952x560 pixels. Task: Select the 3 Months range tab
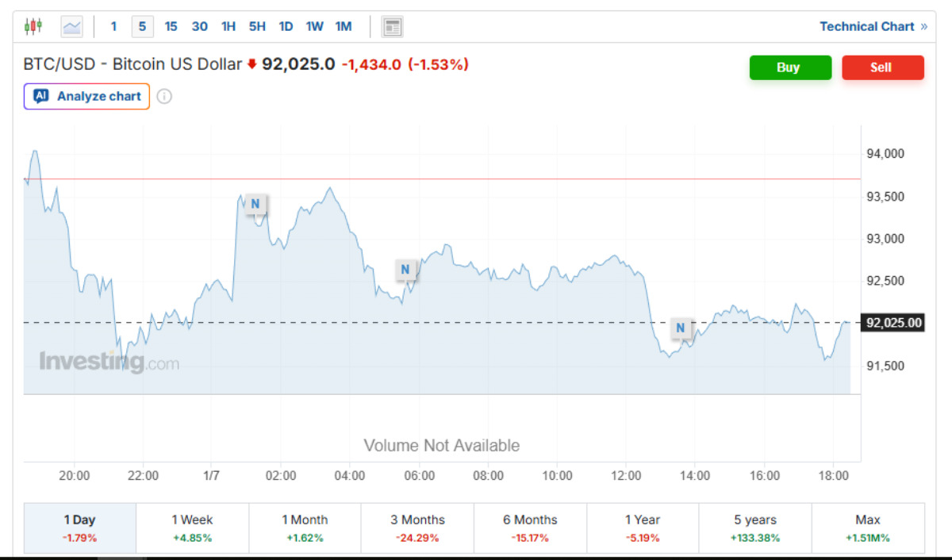click(417, 527)
